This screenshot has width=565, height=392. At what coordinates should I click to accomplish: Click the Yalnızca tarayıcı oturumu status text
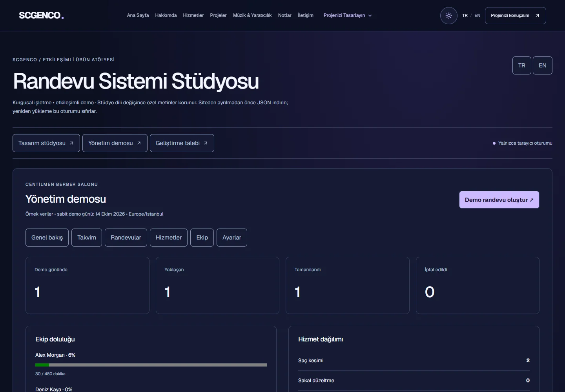(x=525, y=143)
